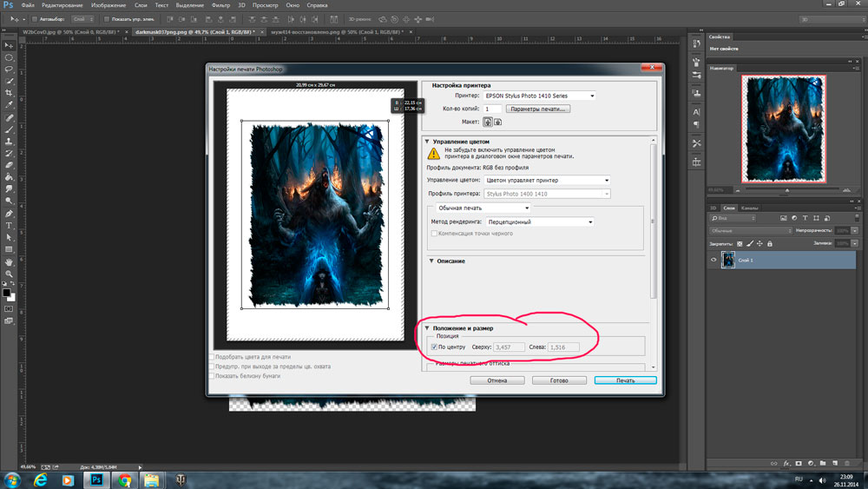Select the Paint Bucket tool
The width and height of the screenshot is (868, 489).
[9, 177]
